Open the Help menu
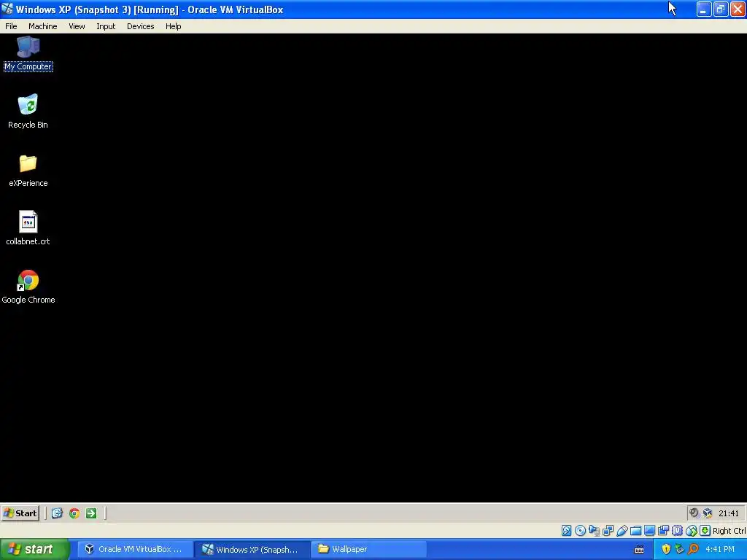747x560 pixels. 174,26
